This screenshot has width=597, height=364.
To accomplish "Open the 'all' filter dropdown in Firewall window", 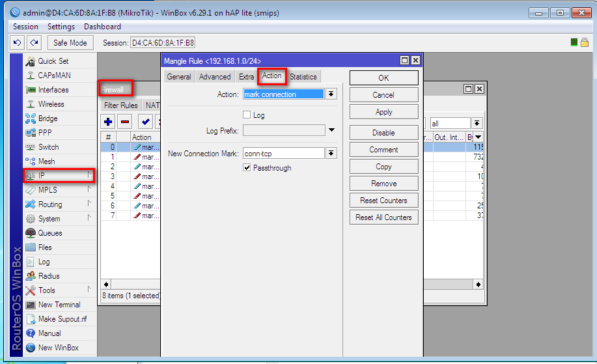I will click(x=477, y=123).
